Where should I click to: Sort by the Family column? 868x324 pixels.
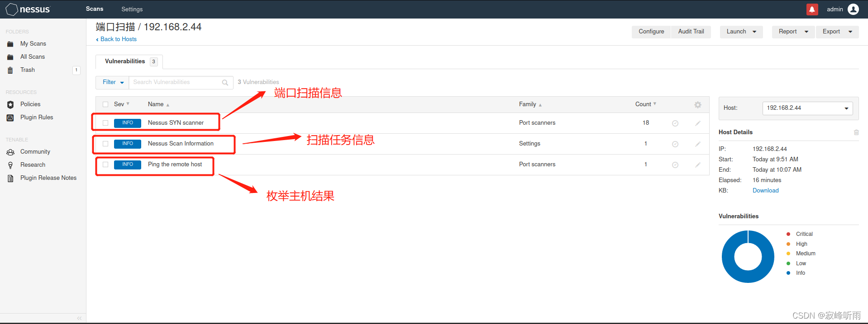point(530,104)
